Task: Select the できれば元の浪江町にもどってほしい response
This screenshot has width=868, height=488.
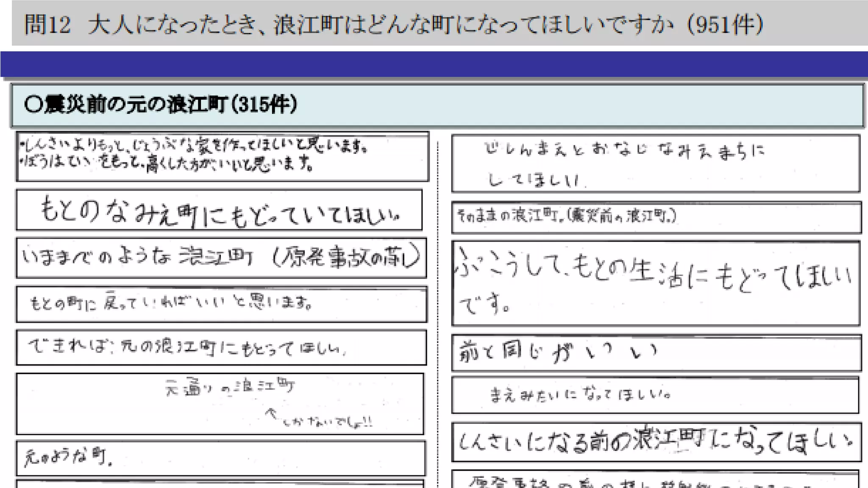Action: [221, 347]
